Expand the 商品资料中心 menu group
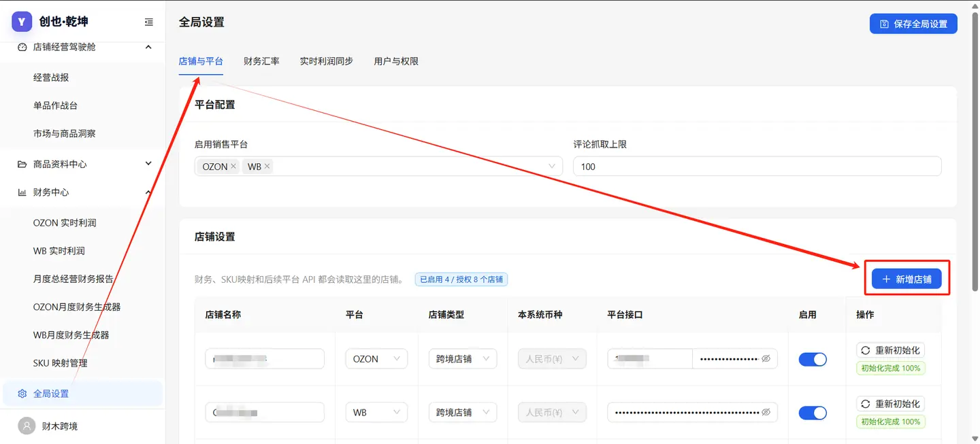 click(148, 164)
